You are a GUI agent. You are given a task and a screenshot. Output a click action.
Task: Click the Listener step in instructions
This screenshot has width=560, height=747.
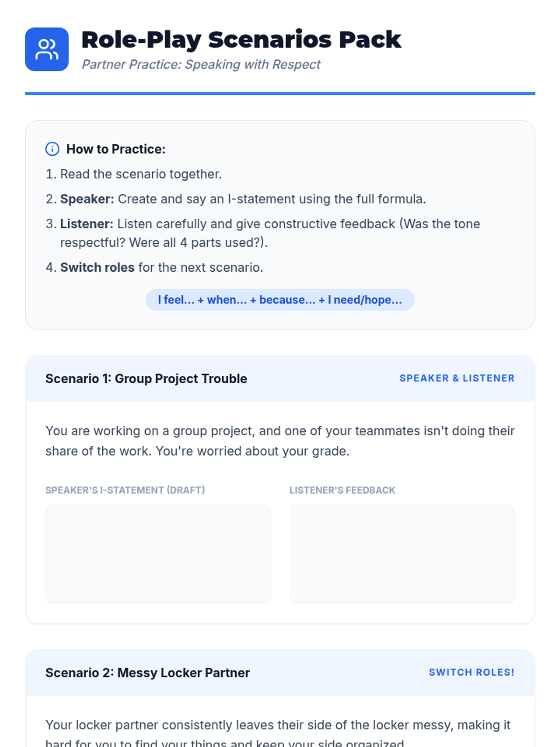[263, 233]
